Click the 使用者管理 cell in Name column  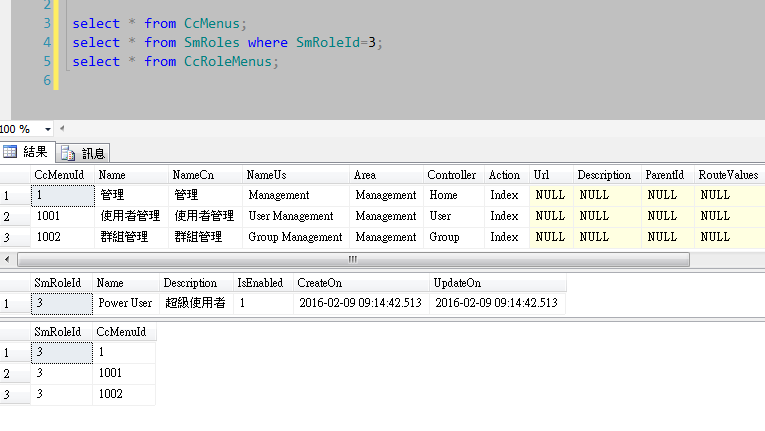click(131, 216)
